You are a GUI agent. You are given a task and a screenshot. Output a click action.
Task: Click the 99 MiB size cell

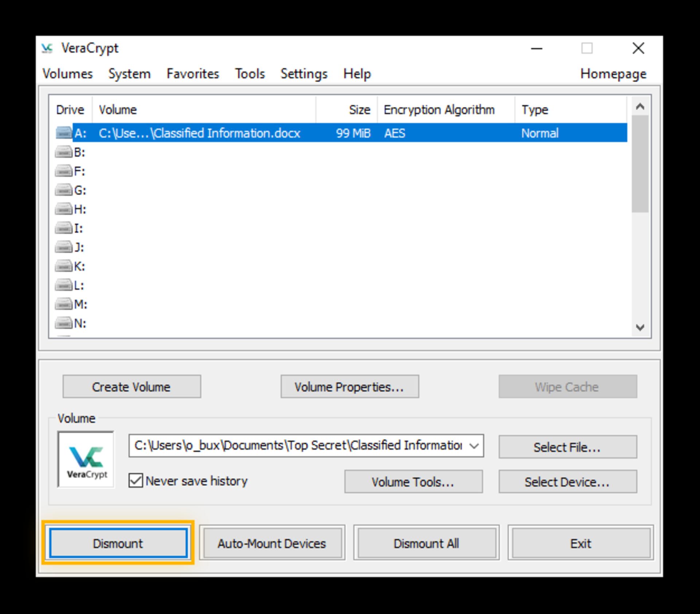point(353,133)
